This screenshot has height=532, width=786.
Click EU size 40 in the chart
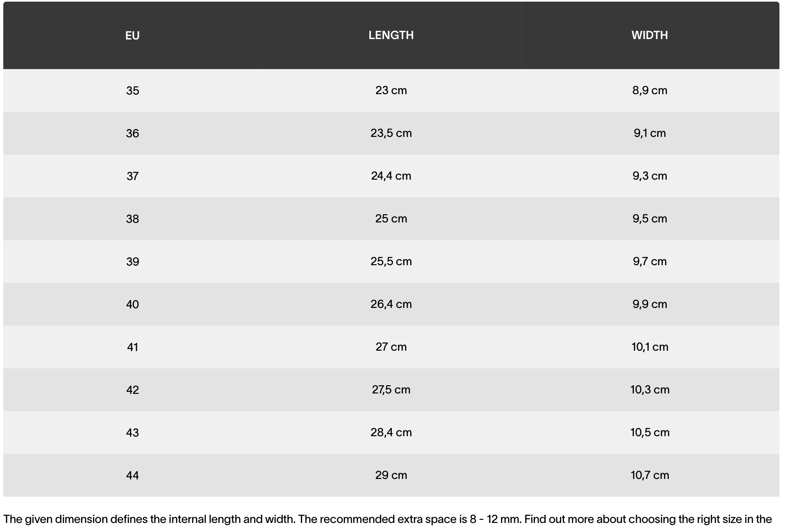point(132,304)
